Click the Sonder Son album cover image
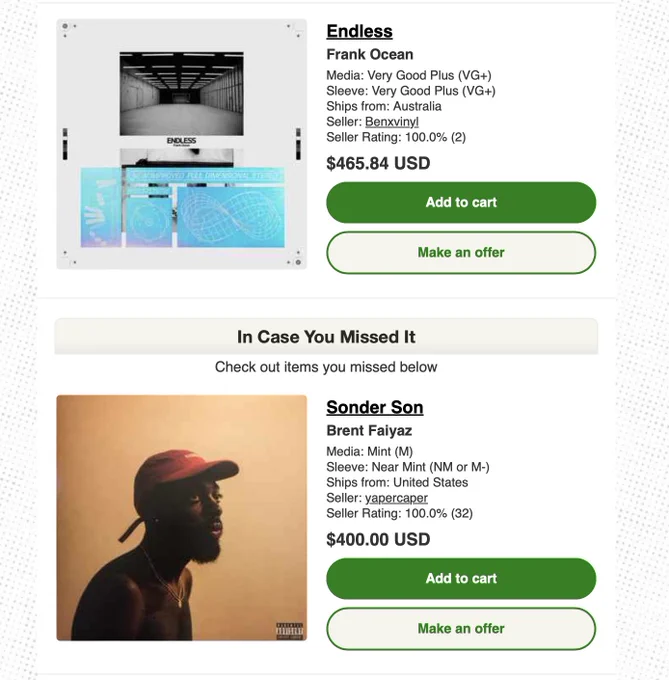Viewport: 669px width, 680px height. (x=182, y=518)
